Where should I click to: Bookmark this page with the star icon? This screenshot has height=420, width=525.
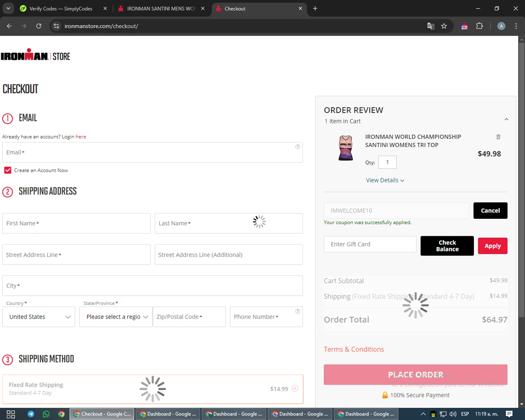[x=444, y=26]
